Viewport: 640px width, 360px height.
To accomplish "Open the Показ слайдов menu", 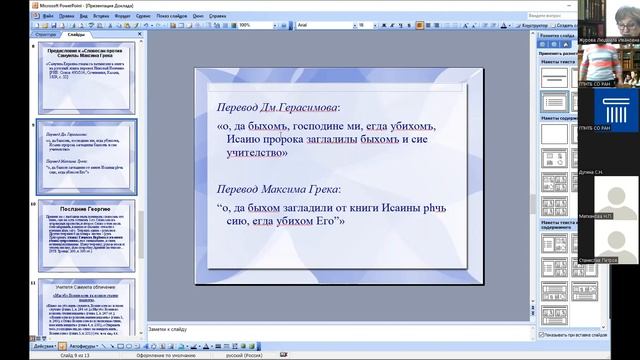I will click(171, 16).
